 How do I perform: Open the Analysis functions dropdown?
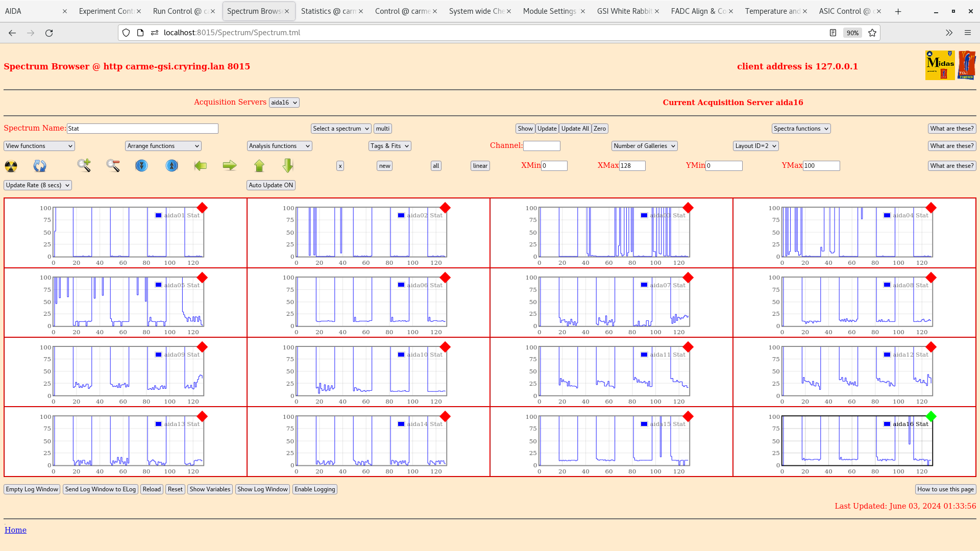tap(279, 146)
